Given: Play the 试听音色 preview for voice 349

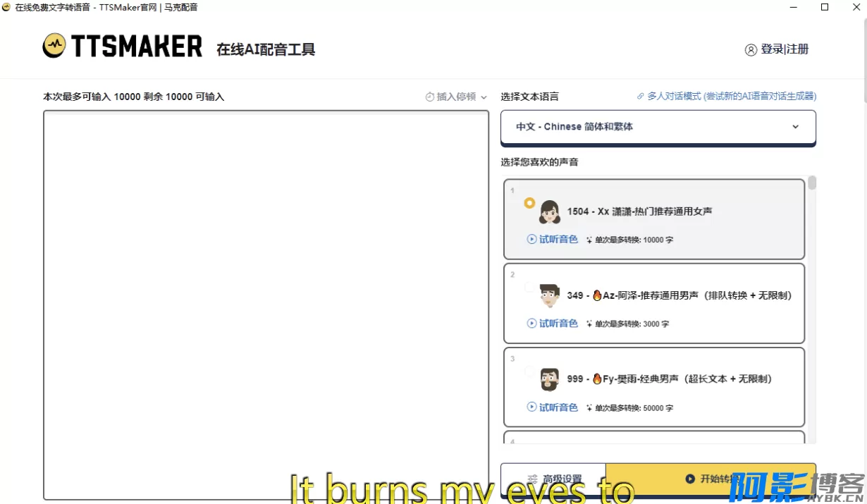Looking at the screenshot, I should point(553,324).
